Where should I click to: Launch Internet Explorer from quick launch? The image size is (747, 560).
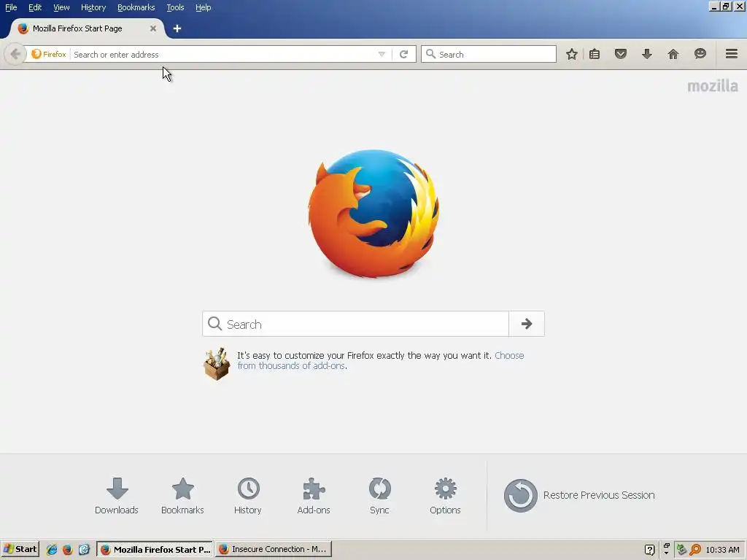pos(52,550)
